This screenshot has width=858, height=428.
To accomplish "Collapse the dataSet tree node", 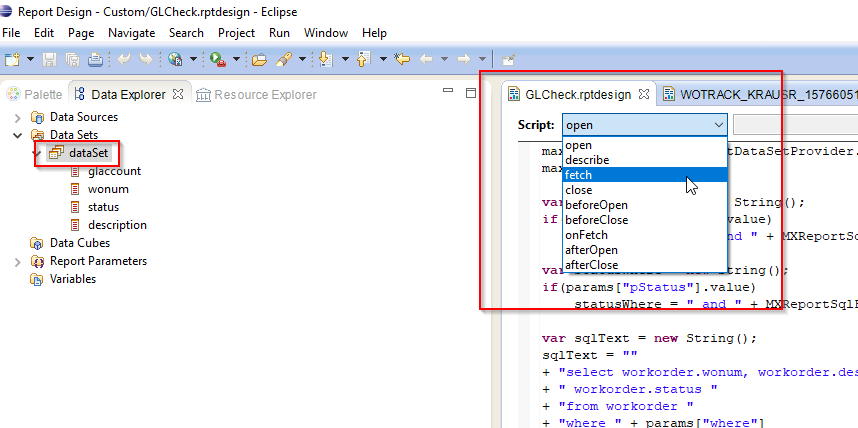I will click(39, 153).
